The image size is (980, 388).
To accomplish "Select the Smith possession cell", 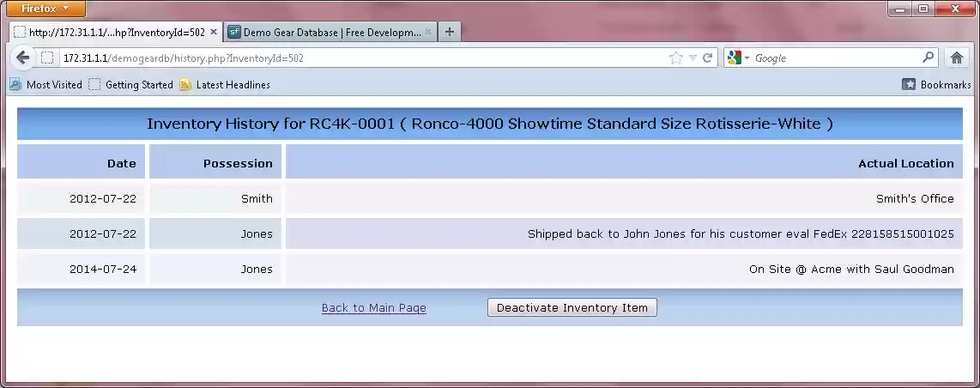I will click(x=215, y=198).
